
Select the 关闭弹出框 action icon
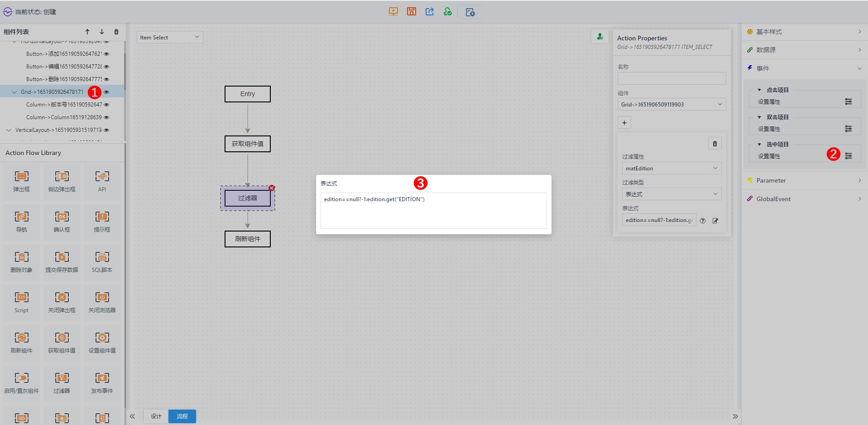pos(62,297)
